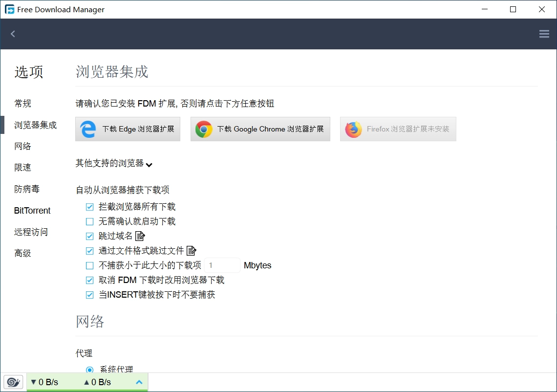Go to 防病毒 settings section
Image resolution: width=557 pixels, height=392 pixels.
(x=27, y=189)
